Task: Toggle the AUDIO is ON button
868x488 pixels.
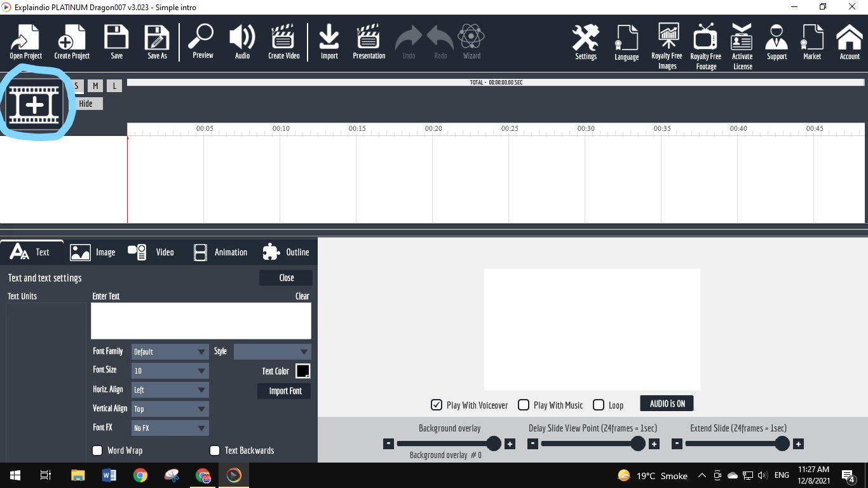Action: [667, 403]
